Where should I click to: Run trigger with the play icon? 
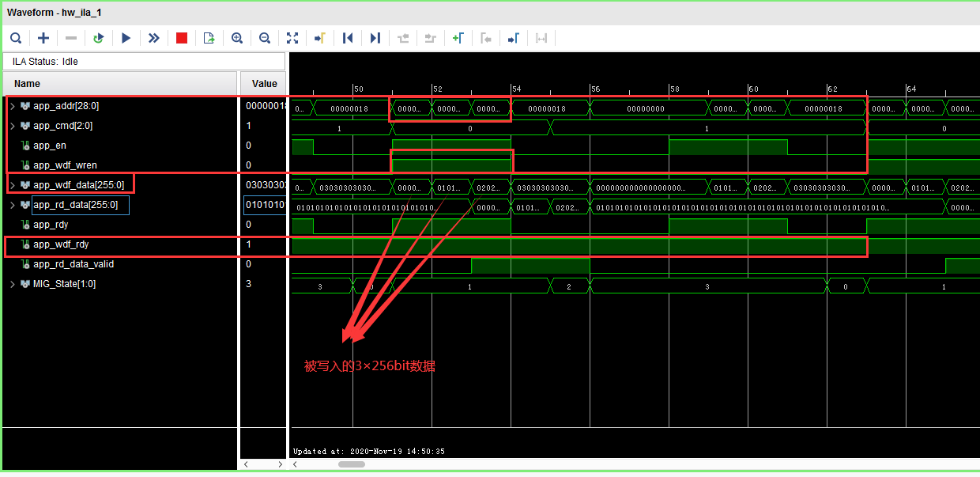point(126,38)
